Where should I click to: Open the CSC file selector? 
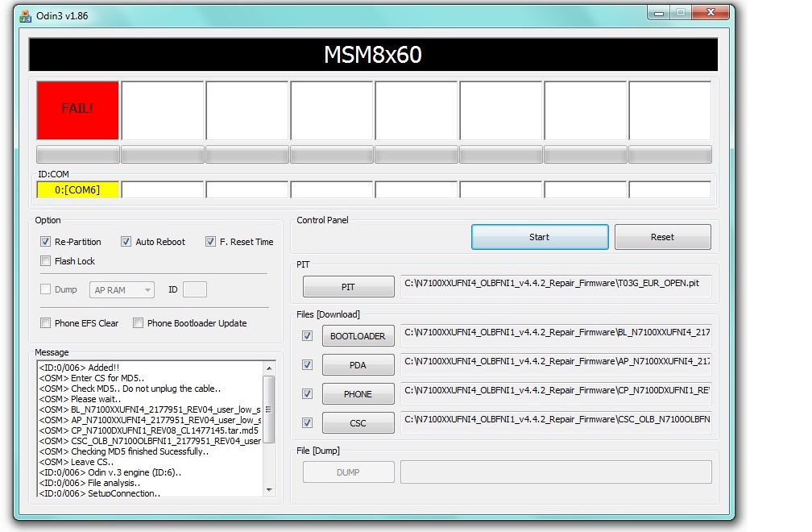(x=358, y=423)
